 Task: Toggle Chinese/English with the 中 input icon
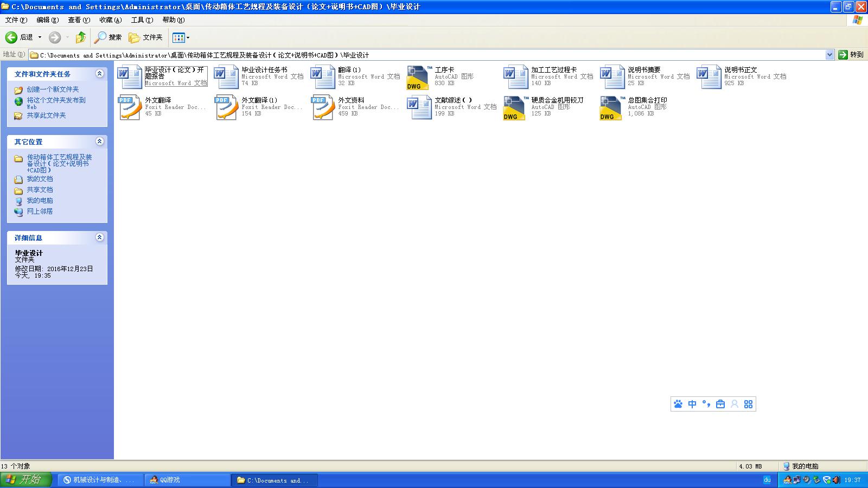click(x=692, y=404)
